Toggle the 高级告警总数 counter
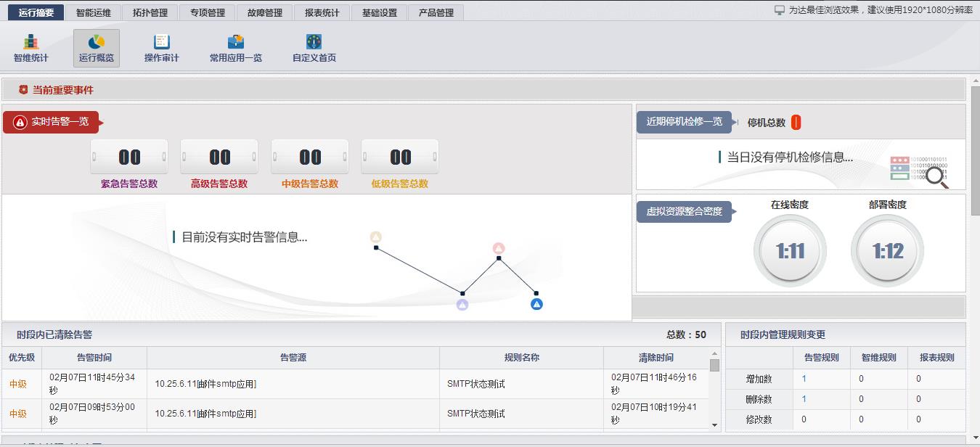Screen dimensions: 980x447 click(x=219, y=155)
